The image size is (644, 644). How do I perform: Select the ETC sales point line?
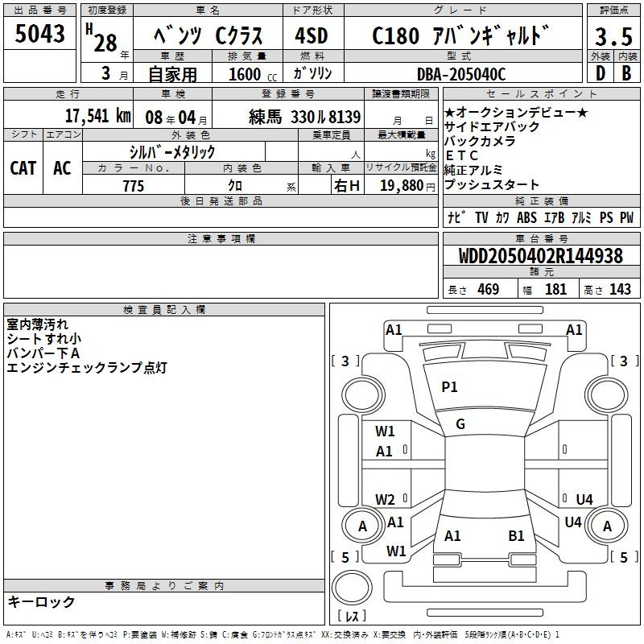461,155
